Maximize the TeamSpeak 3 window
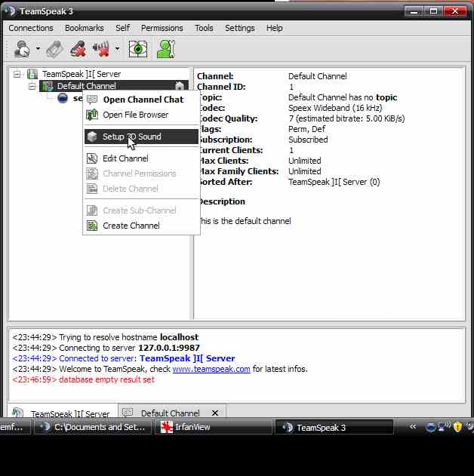474x476 pixels. click(433, 11)
